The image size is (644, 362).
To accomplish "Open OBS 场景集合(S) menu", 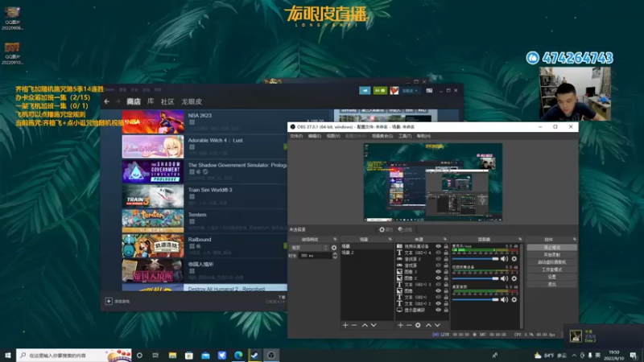I will pos(382,136).
